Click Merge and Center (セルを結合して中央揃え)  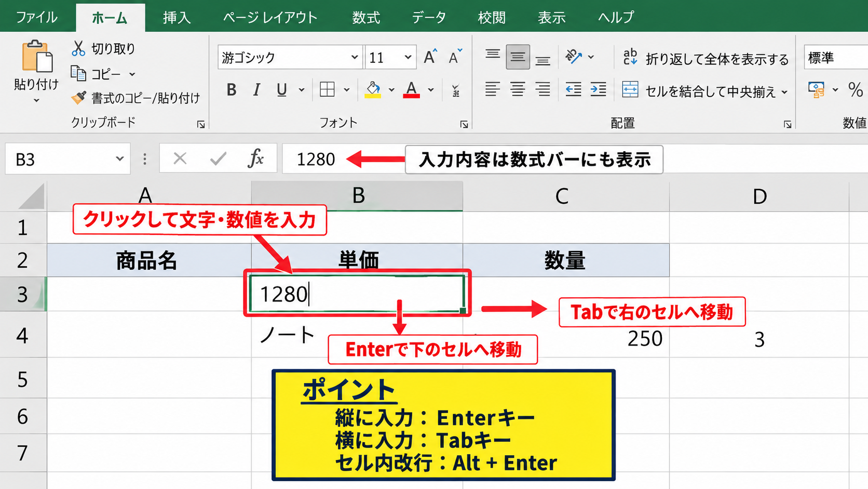click(x=699, y=90)
